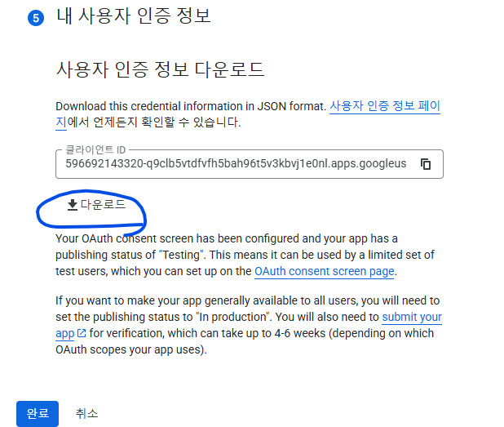This screenshot has height=427, width=504.
Task: Click the Download this credential information sentence
Action: [x=191, y=106]
